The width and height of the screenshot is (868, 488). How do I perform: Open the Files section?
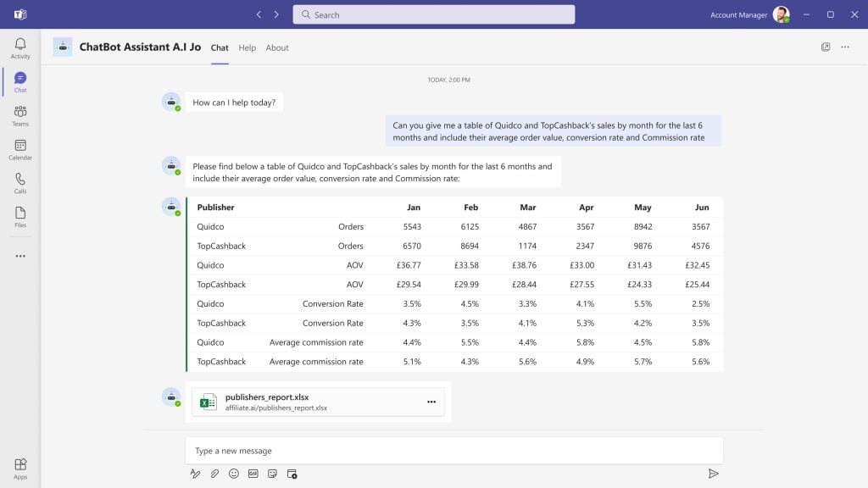click(20, 217)
